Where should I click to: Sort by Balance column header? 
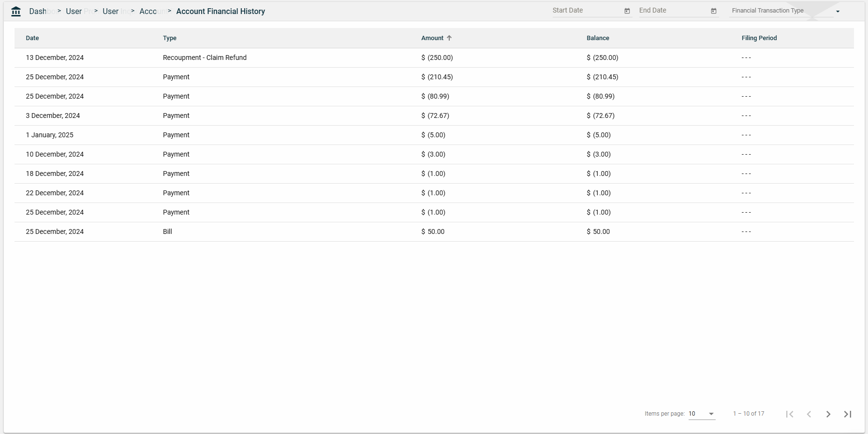[x=598, y=38]
